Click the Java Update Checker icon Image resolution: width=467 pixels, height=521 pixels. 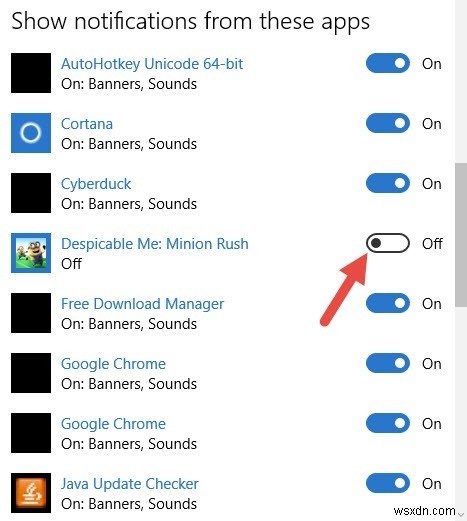coord(31,493)
